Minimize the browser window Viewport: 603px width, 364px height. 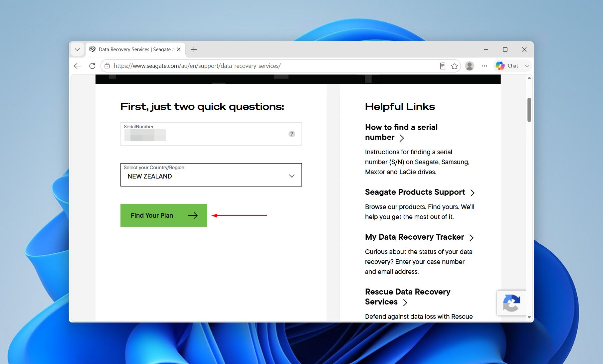coord(486,49)
